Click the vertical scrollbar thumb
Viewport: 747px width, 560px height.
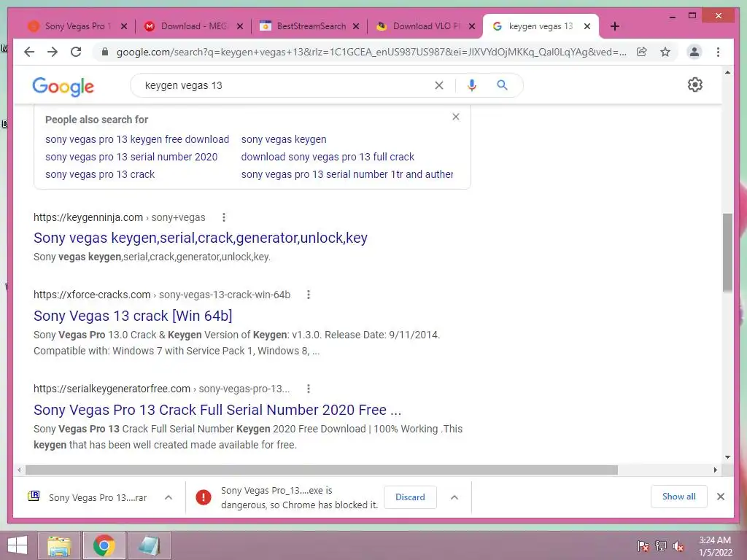coord(727,252)
